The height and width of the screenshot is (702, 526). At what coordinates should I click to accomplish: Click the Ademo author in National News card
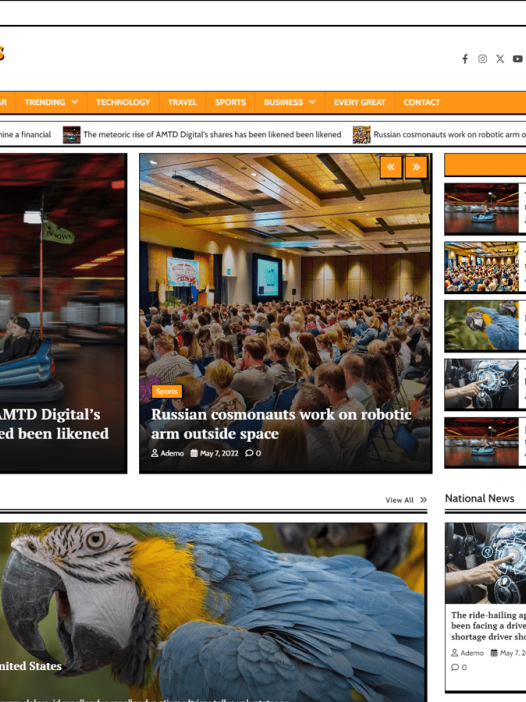coord(472,653)
